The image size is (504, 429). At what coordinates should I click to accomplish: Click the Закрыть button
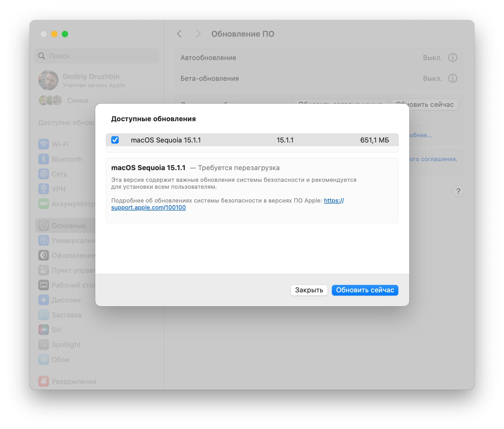(x=309, y=290)
